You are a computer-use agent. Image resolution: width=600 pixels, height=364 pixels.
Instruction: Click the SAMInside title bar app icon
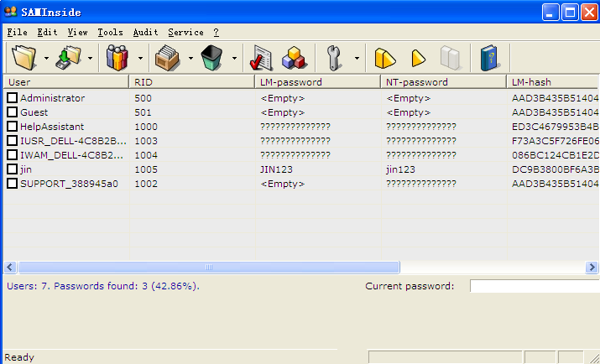click(11, 12)
